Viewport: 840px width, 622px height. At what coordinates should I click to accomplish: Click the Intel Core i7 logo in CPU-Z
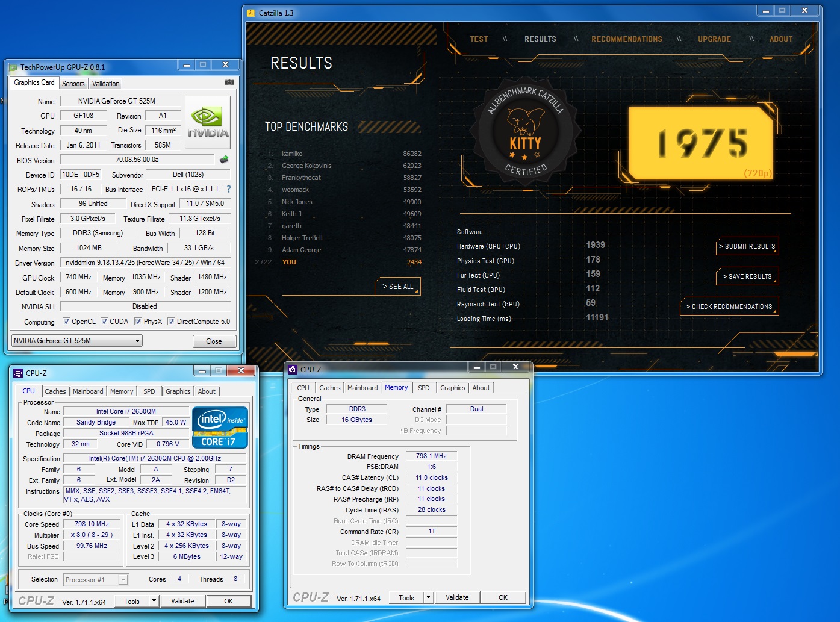[220, 427]
